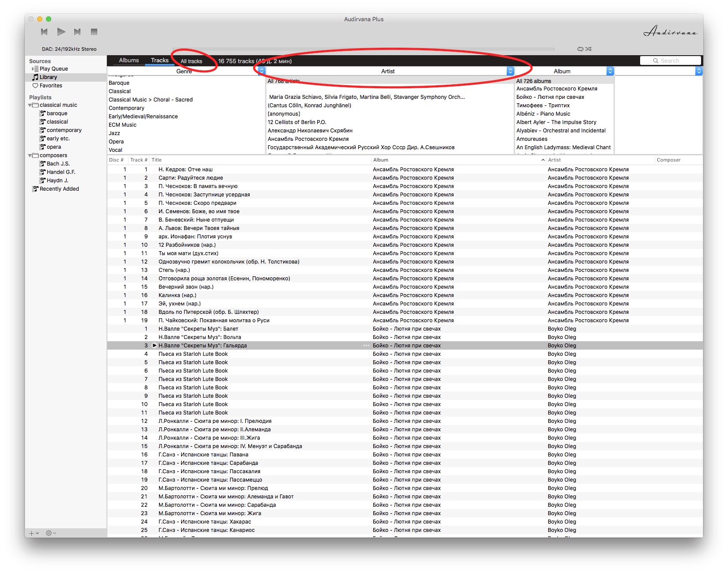Viewport: 728px width, 573px height.
Task: Select track Н. Кедров: Отче наш
Action: coord(186,170)
